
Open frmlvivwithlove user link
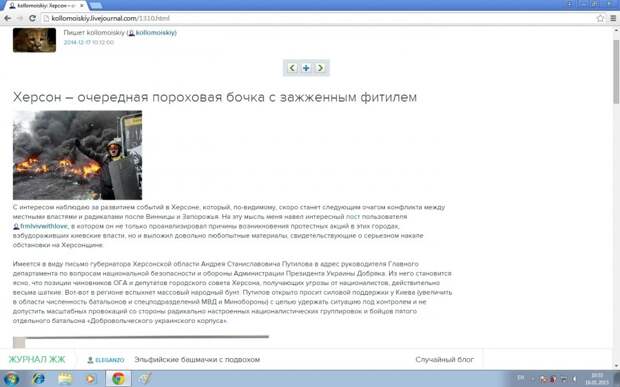click(44, 226)
